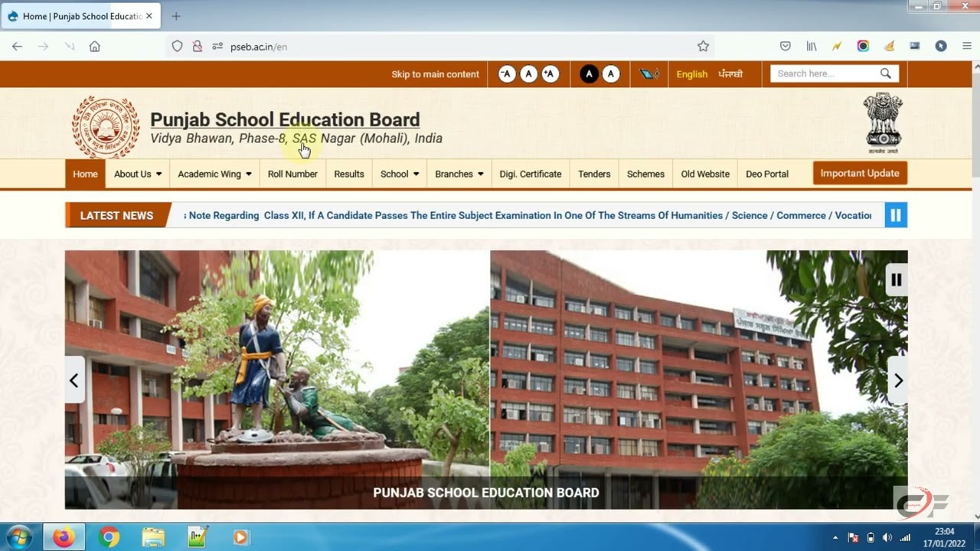Click the search magnifier icon
980x551 pixels.
point(886,73)
